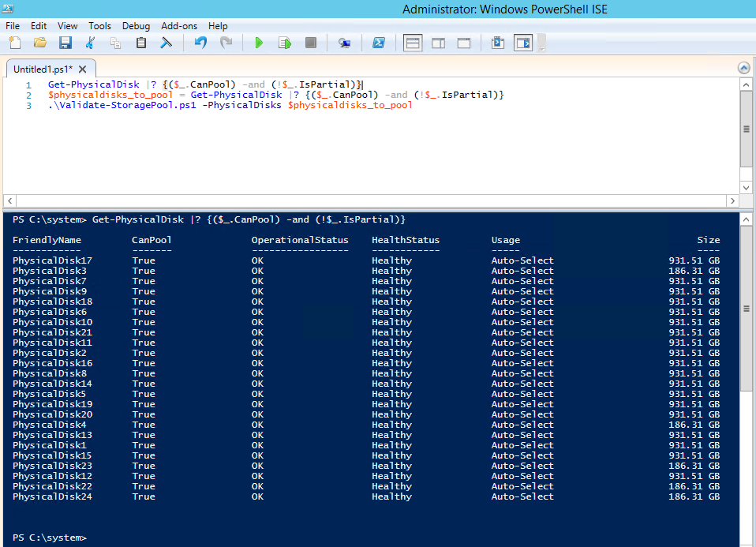Open a new remote PowerShell tab

point(344,43)
